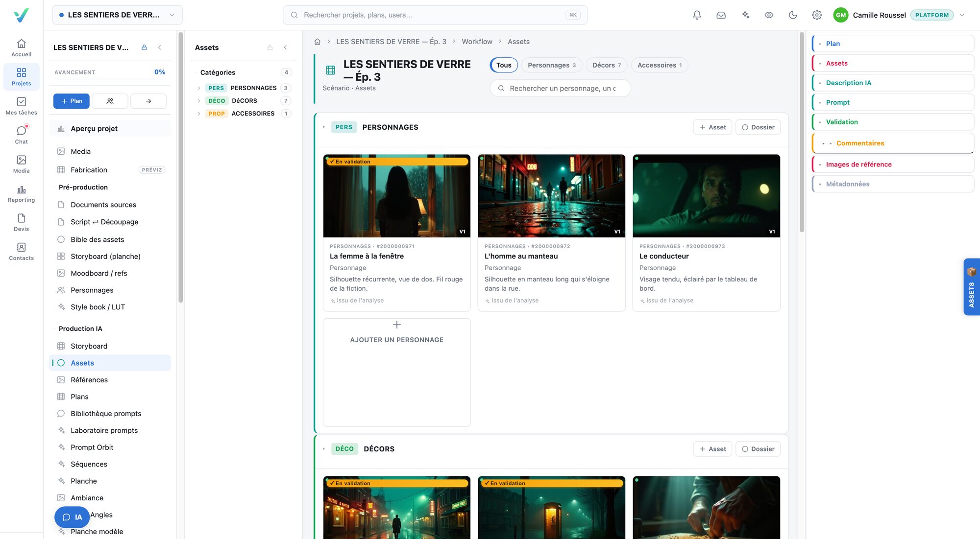Open the inbox tray icon
Viewport: 980px width, 539px height.
pyautogui.click(x=721, y=15)
